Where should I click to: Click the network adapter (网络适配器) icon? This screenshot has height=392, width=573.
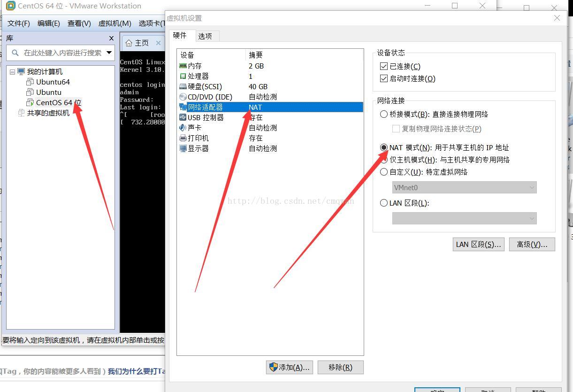(x=183, y=108)
